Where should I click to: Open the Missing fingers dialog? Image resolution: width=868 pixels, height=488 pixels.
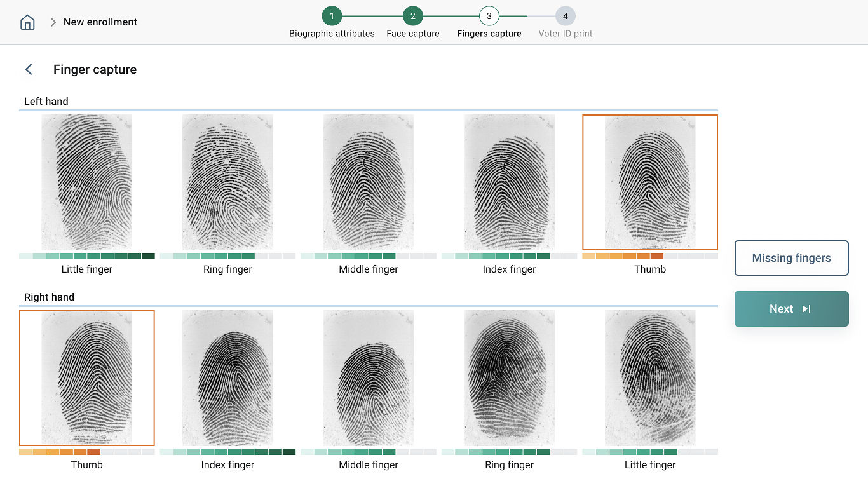[x=791, y=258]
